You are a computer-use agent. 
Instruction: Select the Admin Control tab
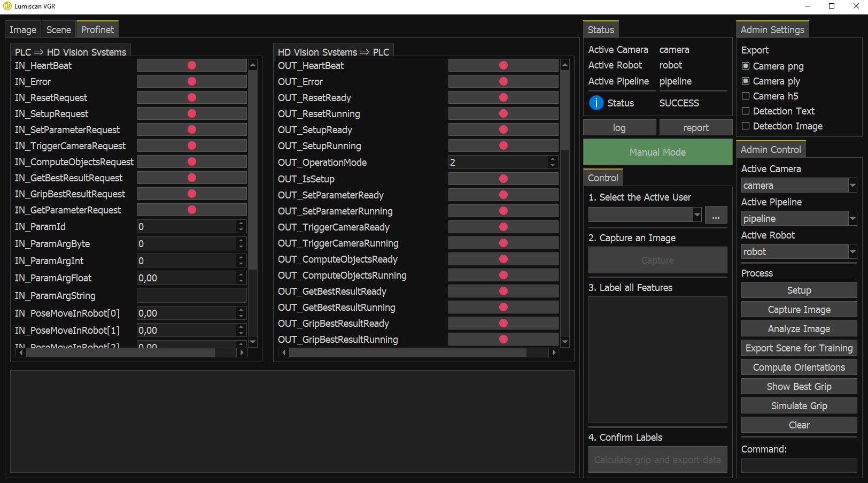771,150
